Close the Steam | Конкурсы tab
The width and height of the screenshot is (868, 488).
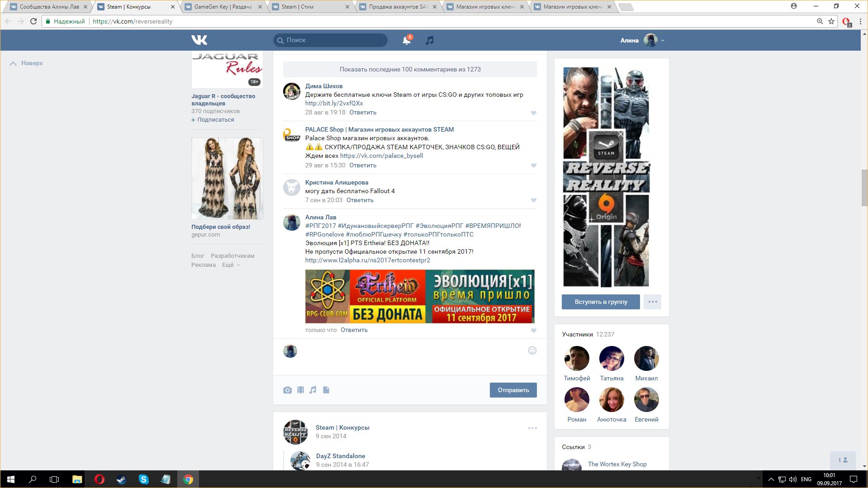tap(172, 7)
